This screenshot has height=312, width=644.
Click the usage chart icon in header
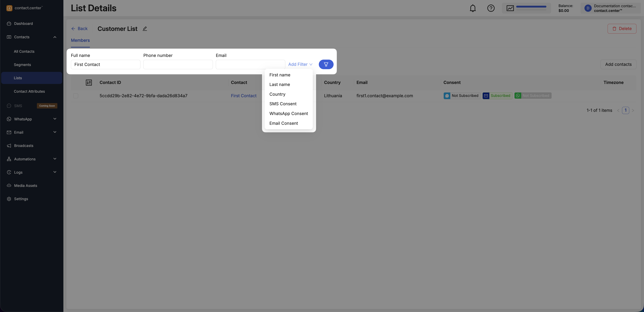pyautogui.click(x=510, y=8)
